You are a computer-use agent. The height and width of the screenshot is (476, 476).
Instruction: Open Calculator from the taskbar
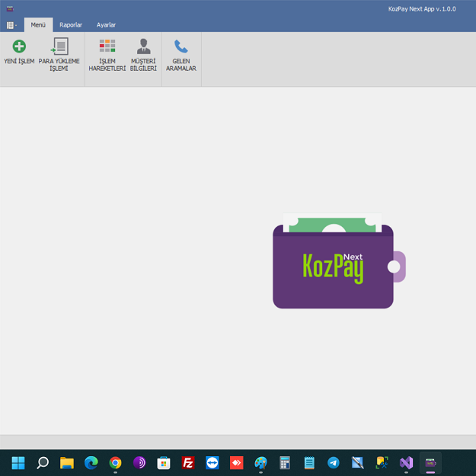(285, 462)
